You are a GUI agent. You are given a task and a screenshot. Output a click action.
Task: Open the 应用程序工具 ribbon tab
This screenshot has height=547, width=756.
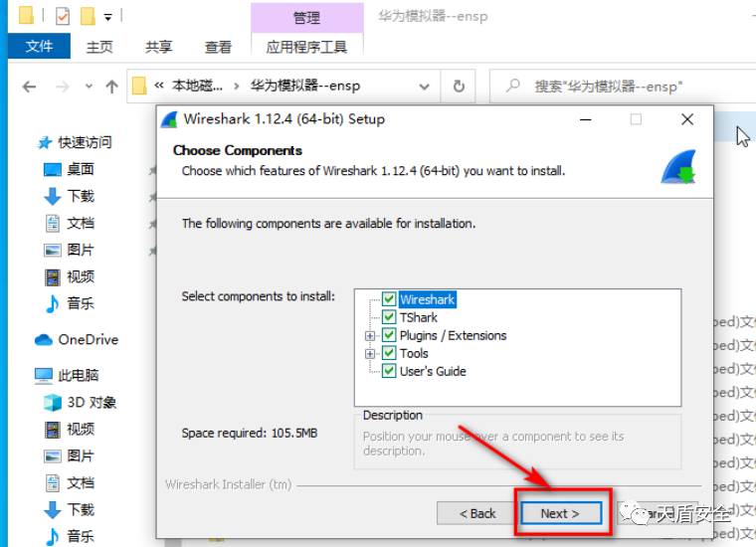click(x=306, y=47)
